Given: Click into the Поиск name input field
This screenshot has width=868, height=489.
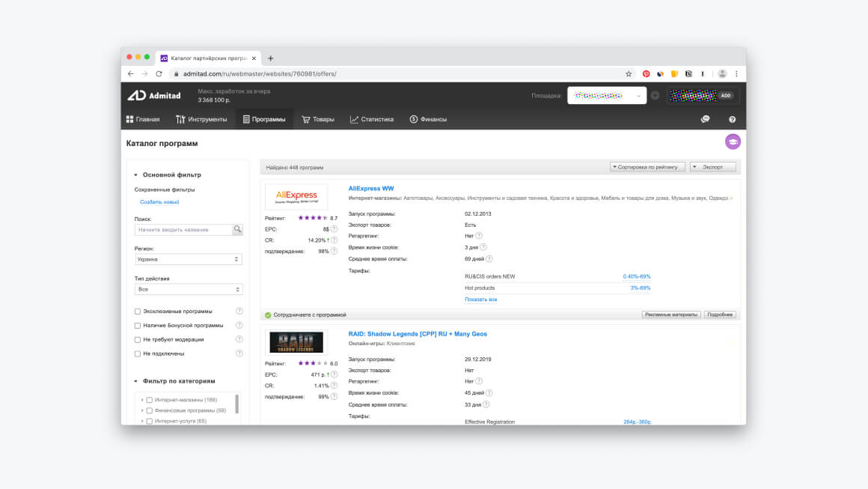Looking at the screenshot, I should tap(183, 229).
